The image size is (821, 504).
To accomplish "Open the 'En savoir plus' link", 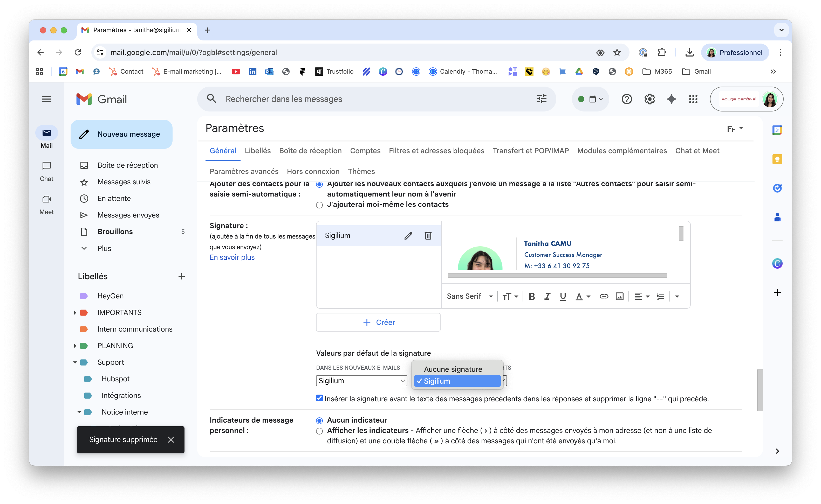I will [x=232, y=257].
